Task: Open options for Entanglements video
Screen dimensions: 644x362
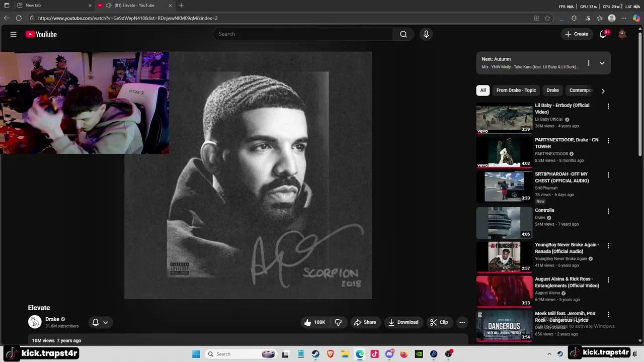Action: pyautogui.click(x=608, y=280)
